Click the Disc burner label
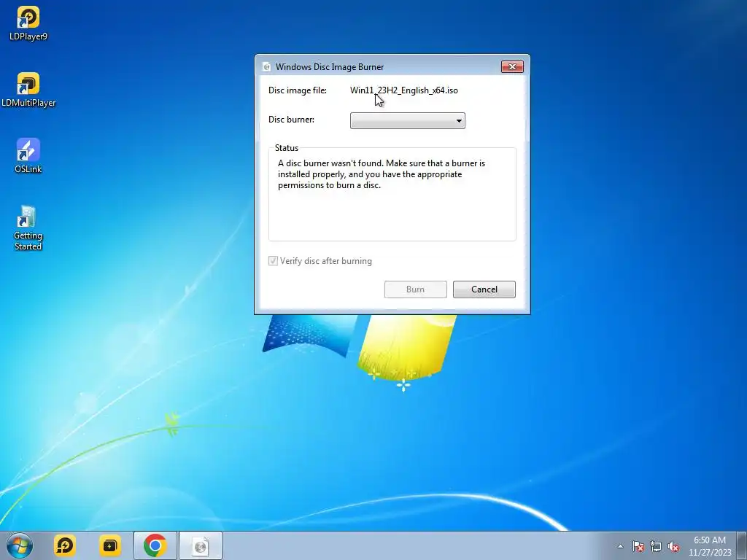This screenshot has width=747, height=560. pyautogui.click(x=291, y=119)
